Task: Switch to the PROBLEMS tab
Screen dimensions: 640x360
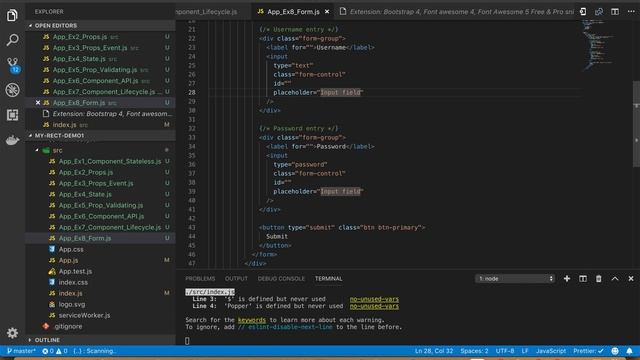Action: (x=200, y=278)
